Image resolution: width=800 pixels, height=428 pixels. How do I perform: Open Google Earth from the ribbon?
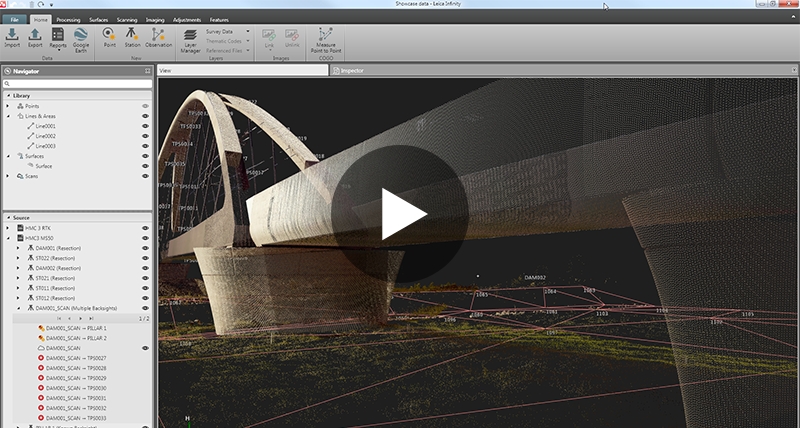pyautogui.click(x=80, y=36)
